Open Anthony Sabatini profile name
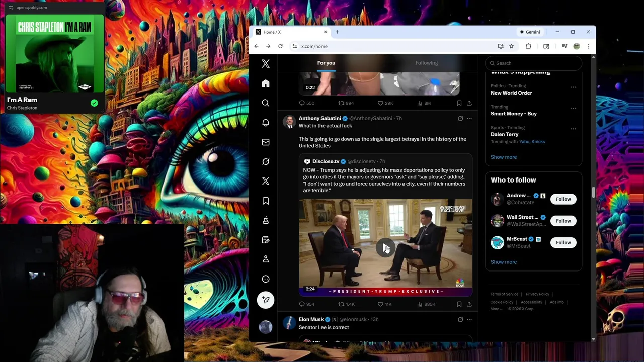 (x=320, y=118)
